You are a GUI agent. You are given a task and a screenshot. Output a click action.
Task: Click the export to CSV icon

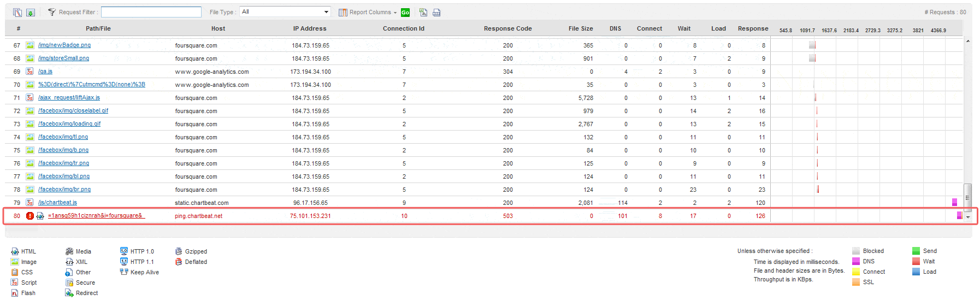(423, 12)
